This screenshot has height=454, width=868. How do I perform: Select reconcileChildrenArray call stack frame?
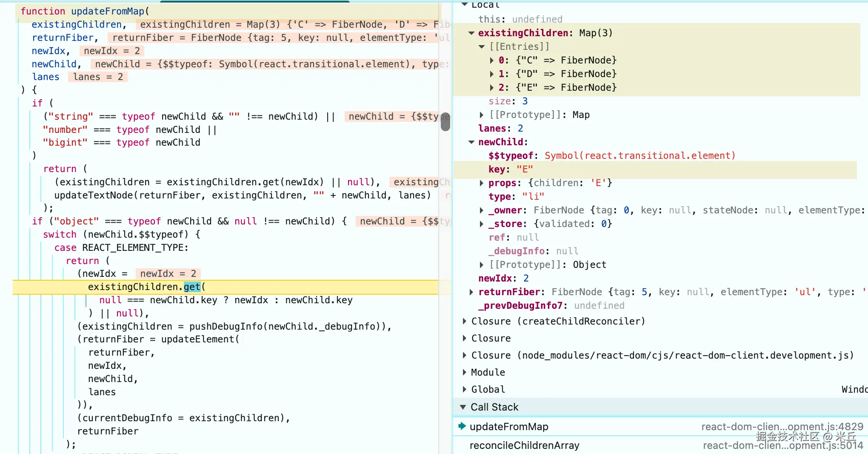(x=660, y=445)
